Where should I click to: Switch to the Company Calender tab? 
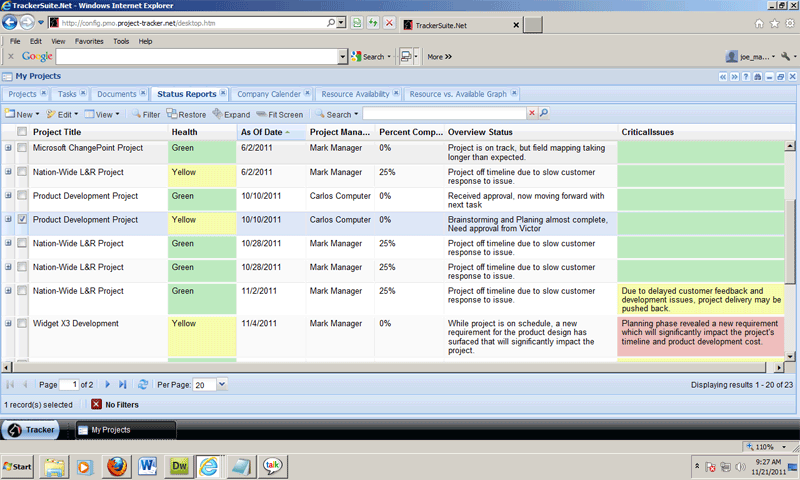click(x=269, y=94)
